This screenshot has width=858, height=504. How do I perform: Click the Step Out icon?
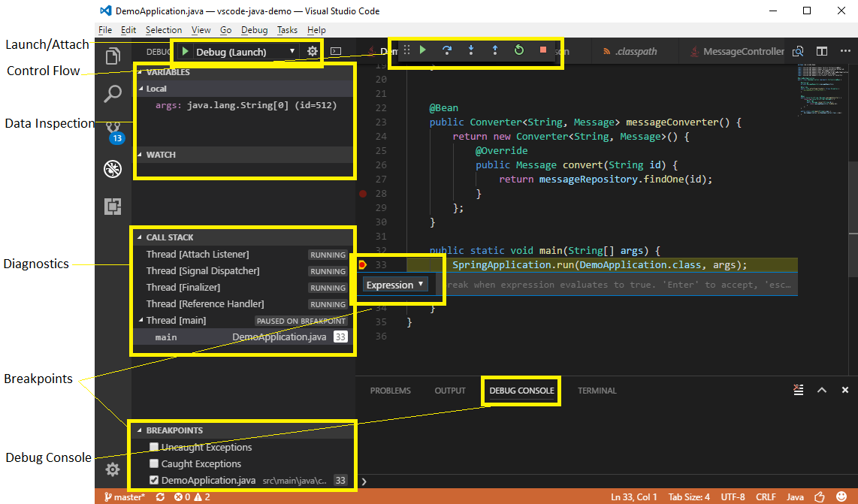coord(495,50)
